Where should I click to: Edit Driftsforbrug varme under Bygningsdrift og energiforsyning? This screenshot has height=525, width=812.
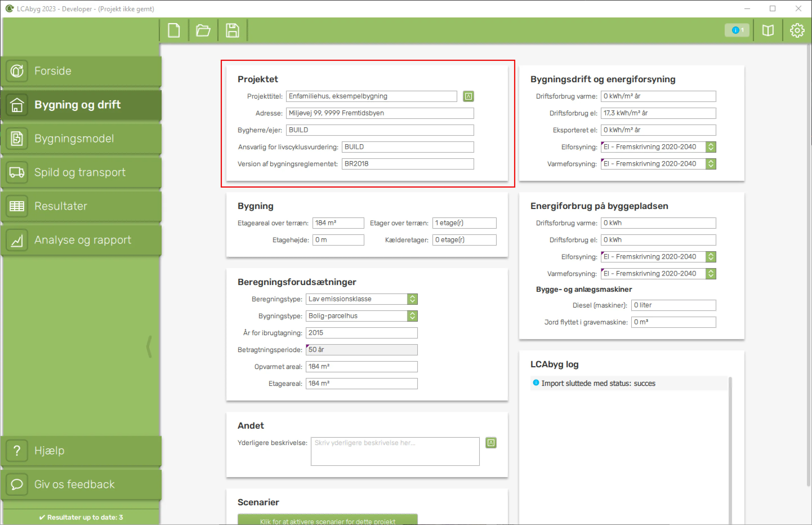658,96
